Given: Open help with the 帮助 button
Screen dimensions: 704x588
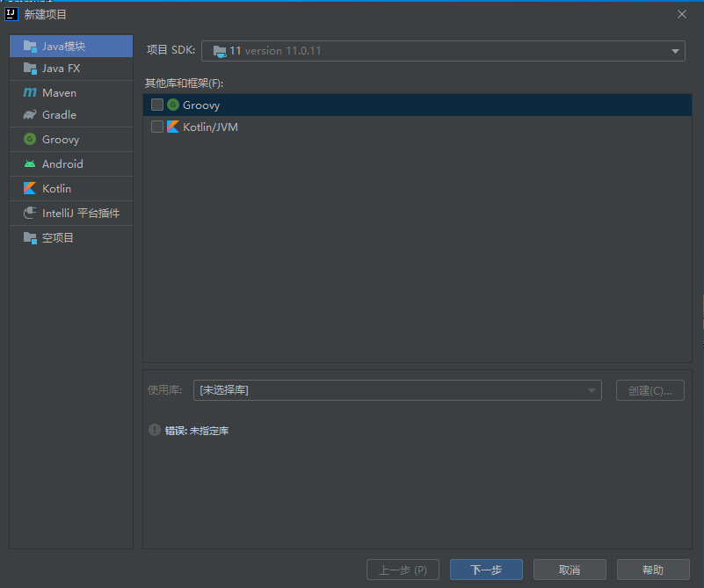Looking at the screenshot, I should pos(652,570).
